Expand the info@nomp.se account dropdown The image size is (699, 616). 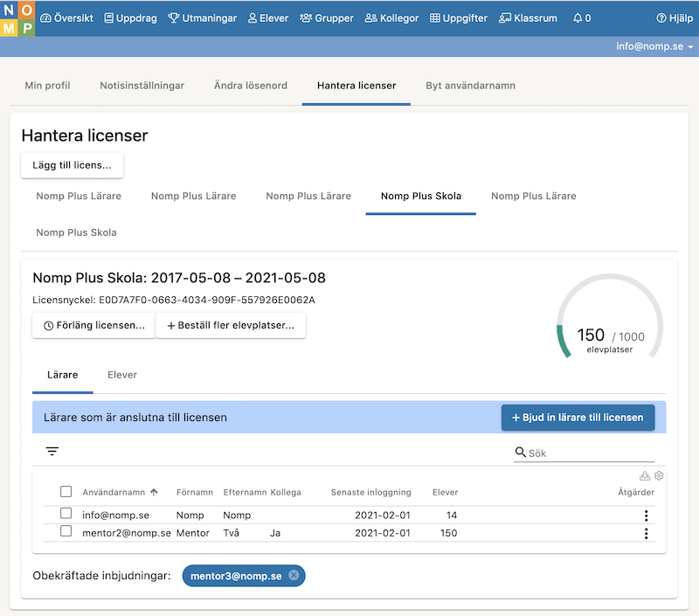(654, 46)
